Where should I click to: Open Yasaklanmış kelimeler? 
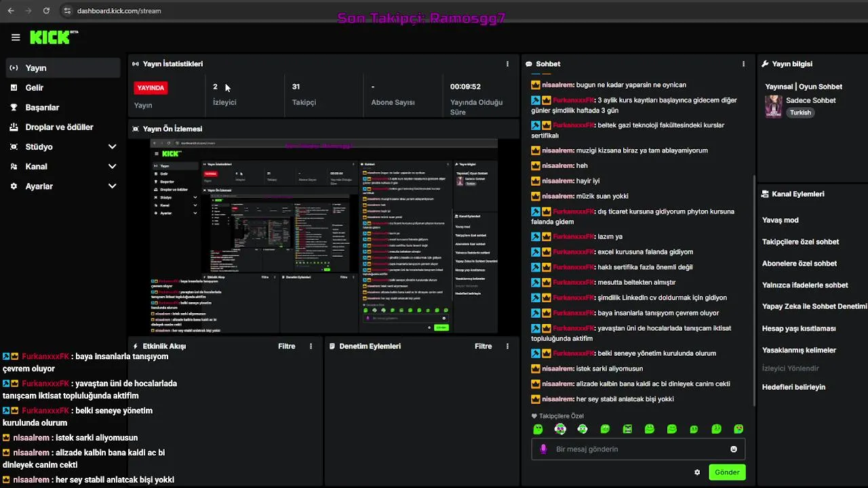(x=799, y=350)
